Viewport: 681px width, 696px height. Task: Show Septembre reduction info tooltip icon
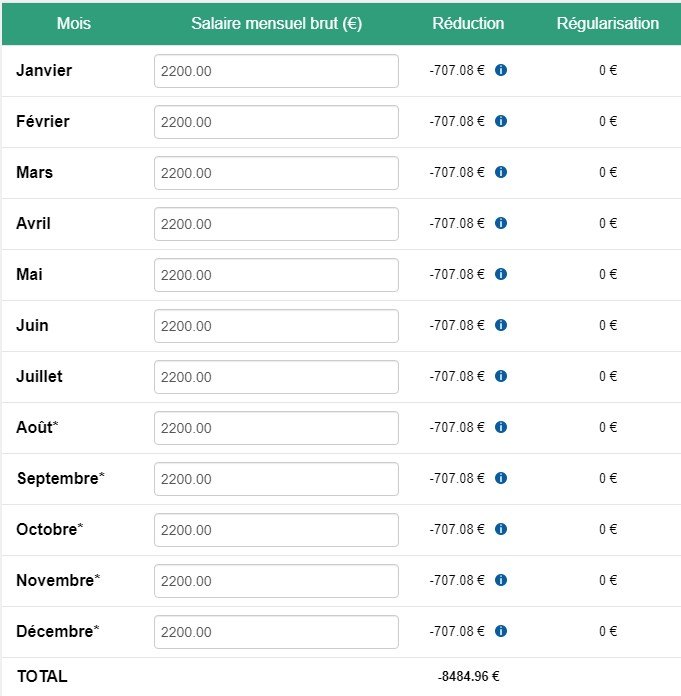tap(501, 478)
